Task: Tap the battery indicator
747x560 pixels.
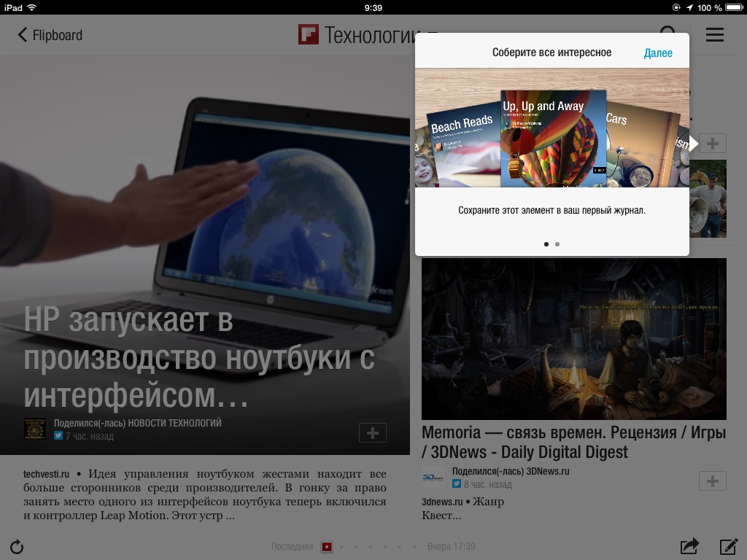Action: click(734, 7)
